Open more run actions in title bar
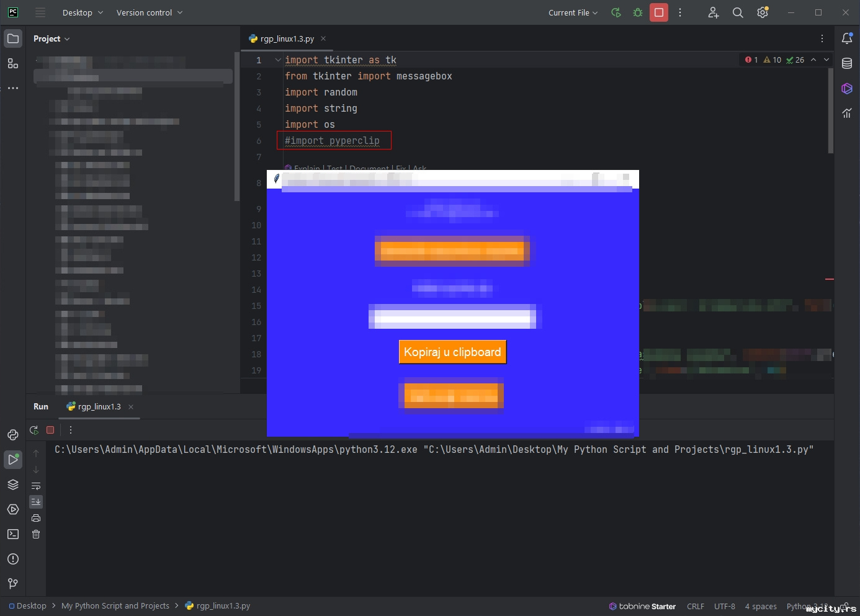The height and width of the screenshot is (616, 860). point(680,12)
